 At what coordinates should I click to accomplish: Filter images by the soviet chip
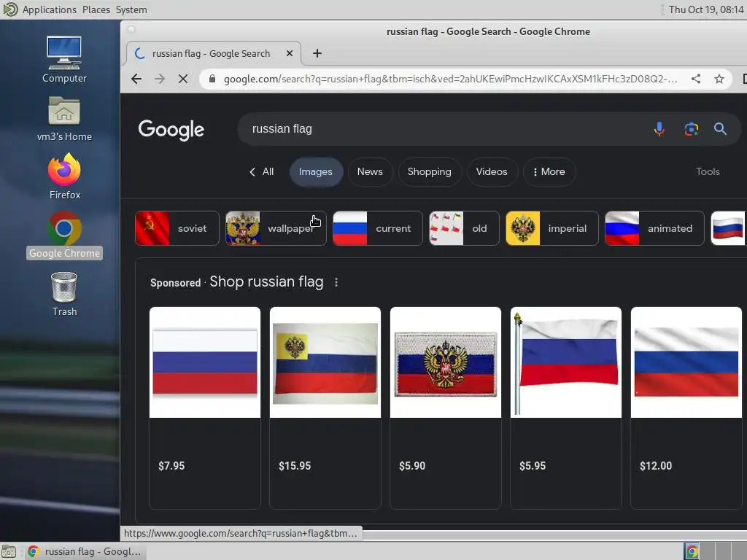click(177, 228)
